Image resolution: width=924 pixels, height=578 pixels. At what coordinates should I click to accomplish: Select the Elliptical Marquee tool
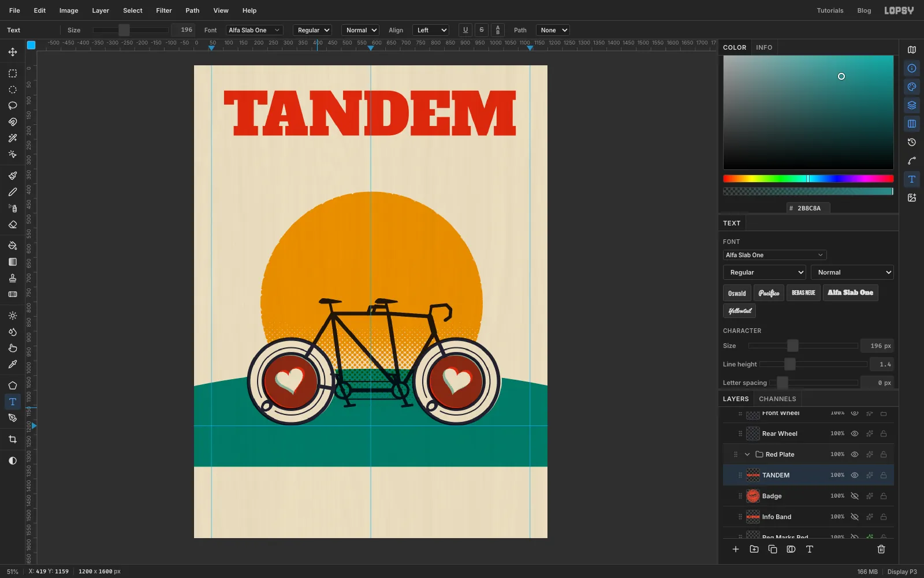[x=13, y=90]
